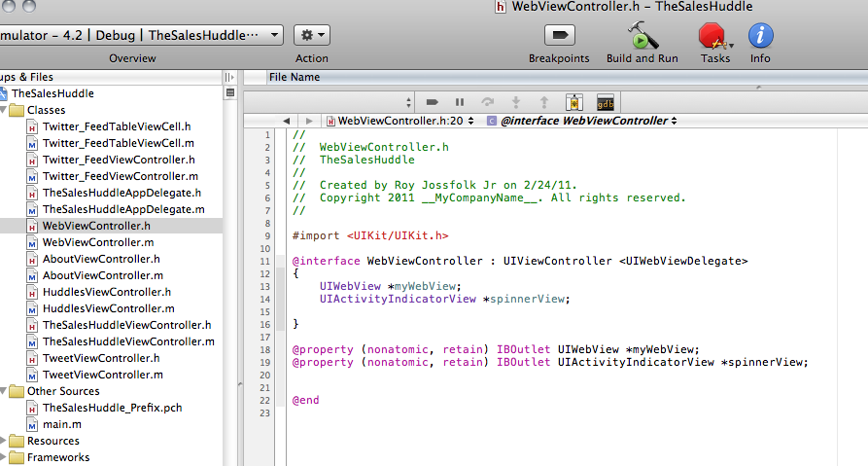Click the header file icon of AboutViewController.h

pyautogui.click(x=32, y=260)
